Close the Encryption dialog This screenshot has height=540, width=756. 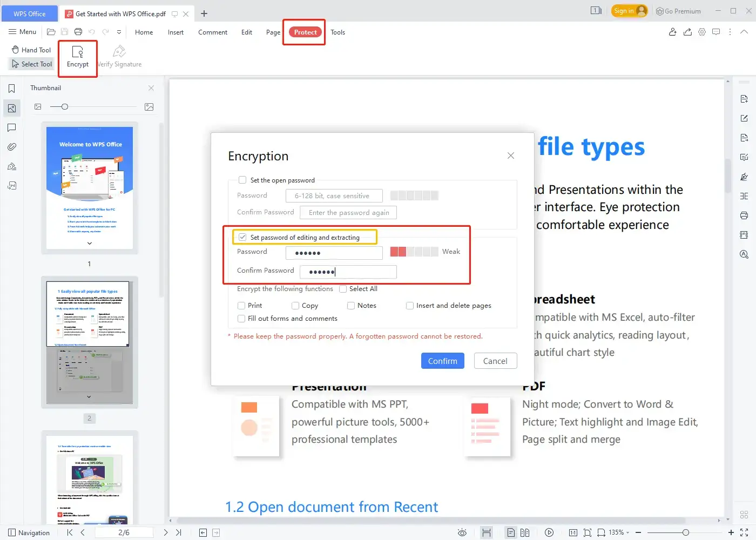[x=511, y=156]
